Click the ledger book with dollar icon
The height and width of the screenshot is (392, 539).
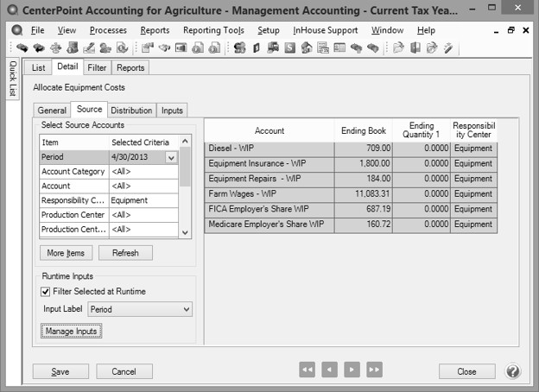click(x=256, y=47)
